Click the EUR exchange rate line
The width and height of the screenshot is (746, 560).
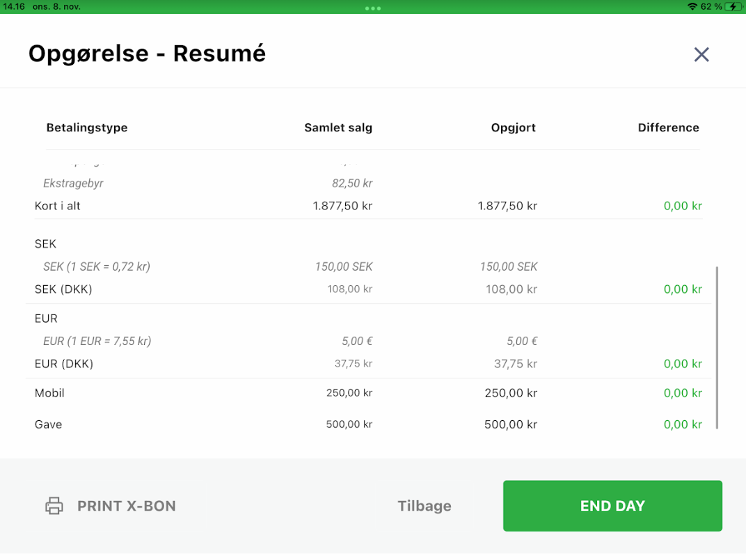(97, 341)
